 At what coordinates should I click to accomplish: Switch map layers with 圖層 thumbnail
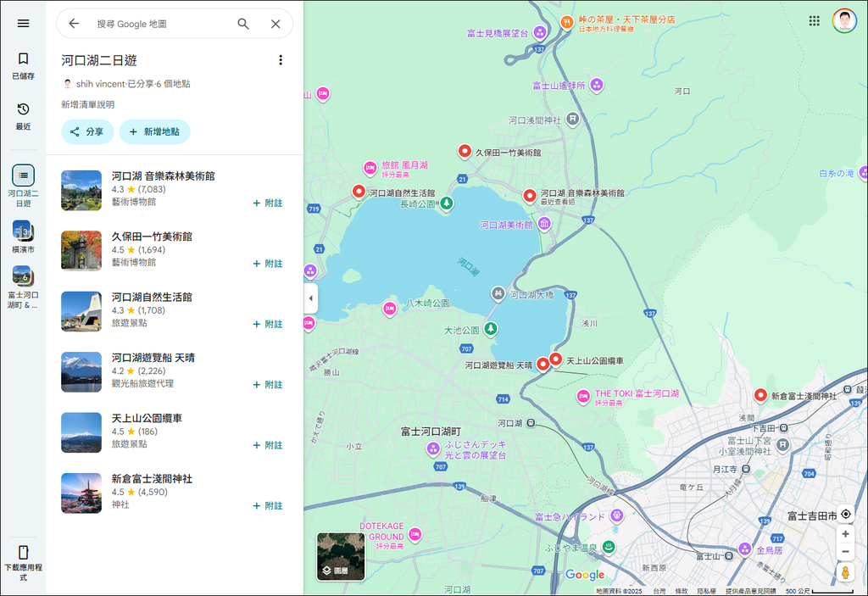(341, 556)
